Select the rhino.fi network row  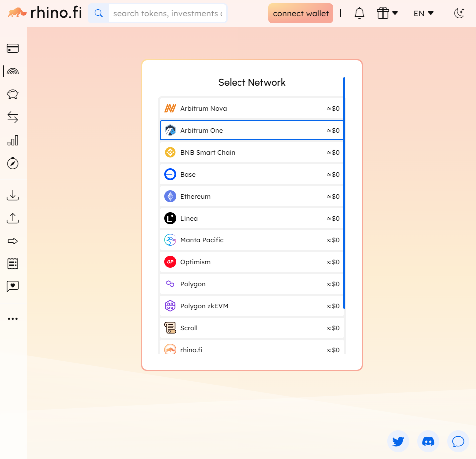(251, 347)
